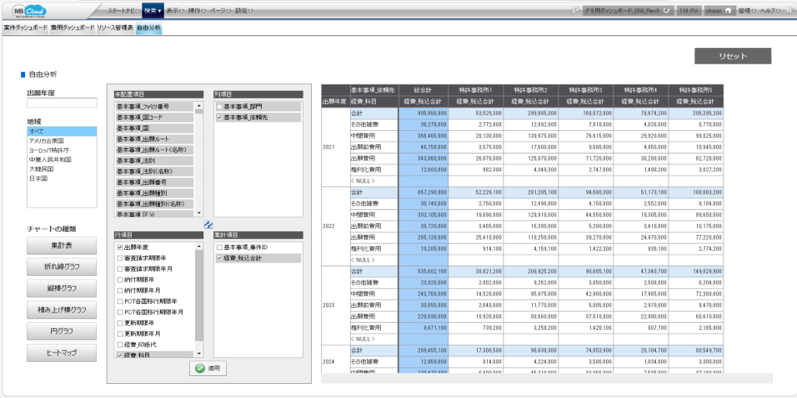Screen dimensions: 797x398
Task: Click the 2023 year row label
Action: pyautogui.click(x=335, y=305)
